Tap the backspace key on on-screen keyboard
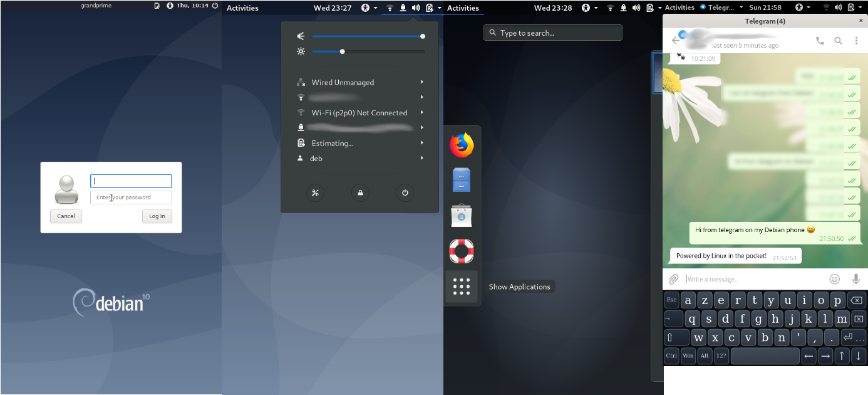The image size is (868, 395). pyautogui.click(x=855, y=300)
